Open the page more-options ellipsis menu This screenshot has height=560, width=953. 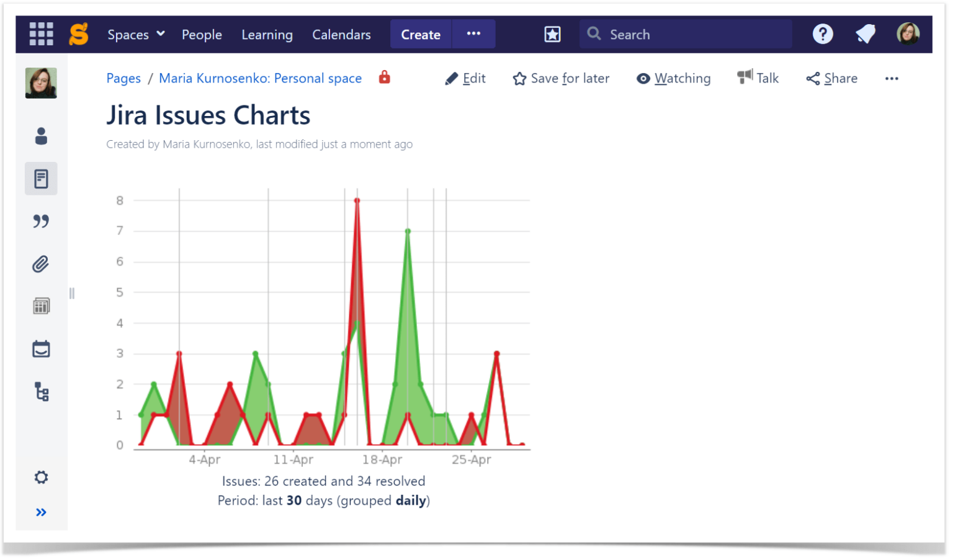pyautogui.click(x=892, y=78)
